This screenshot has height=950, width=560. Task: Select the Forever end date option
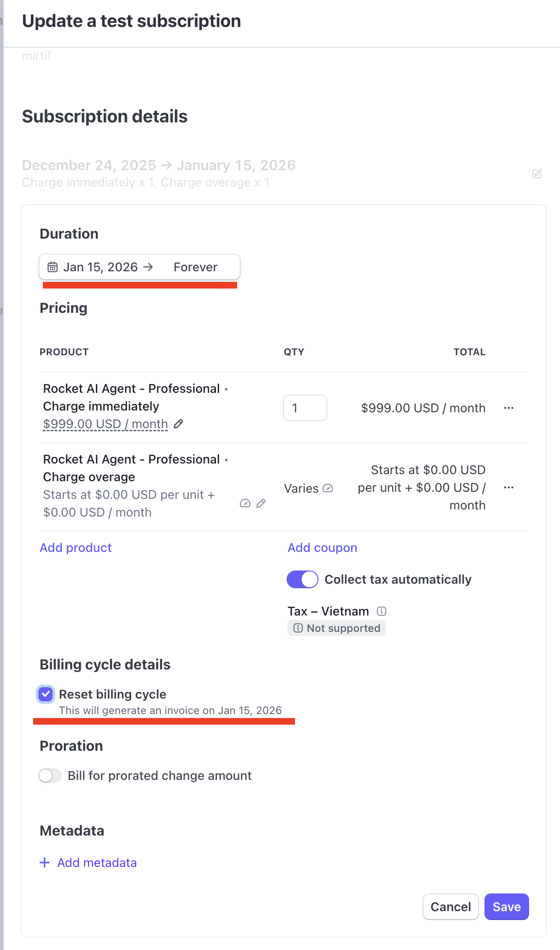[195, 267]
